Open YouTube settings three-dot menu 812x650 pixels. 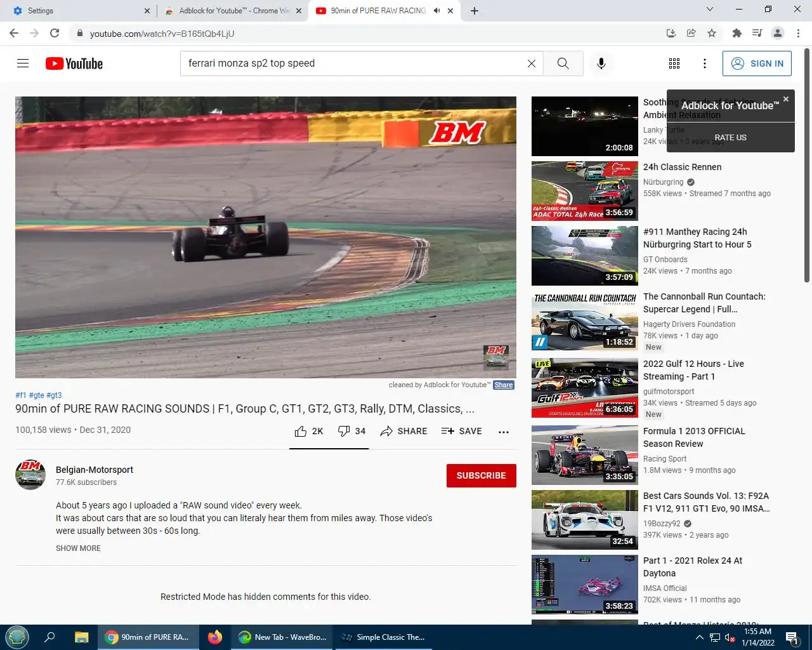coord(705,63)
